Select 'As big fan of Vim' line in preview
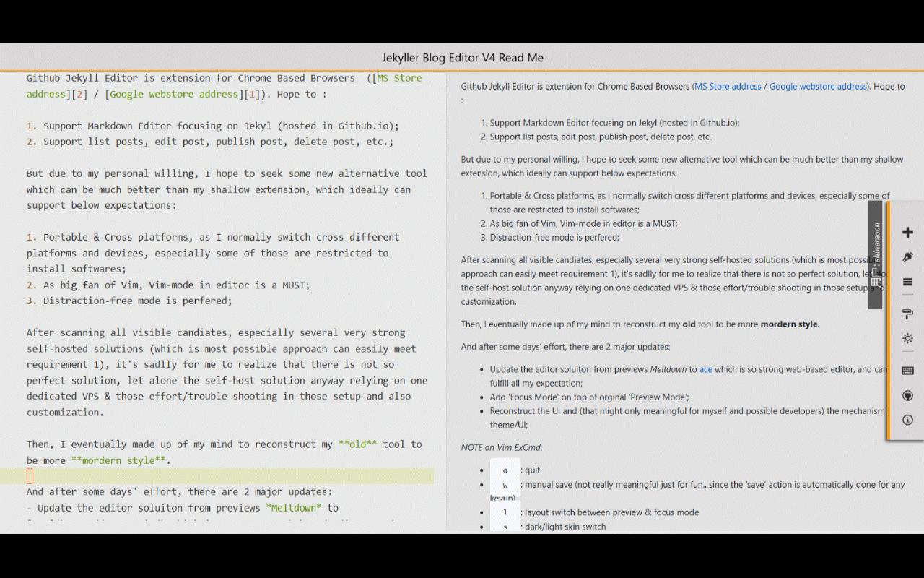This screenshot has height=578, width=924. (583, 223)
